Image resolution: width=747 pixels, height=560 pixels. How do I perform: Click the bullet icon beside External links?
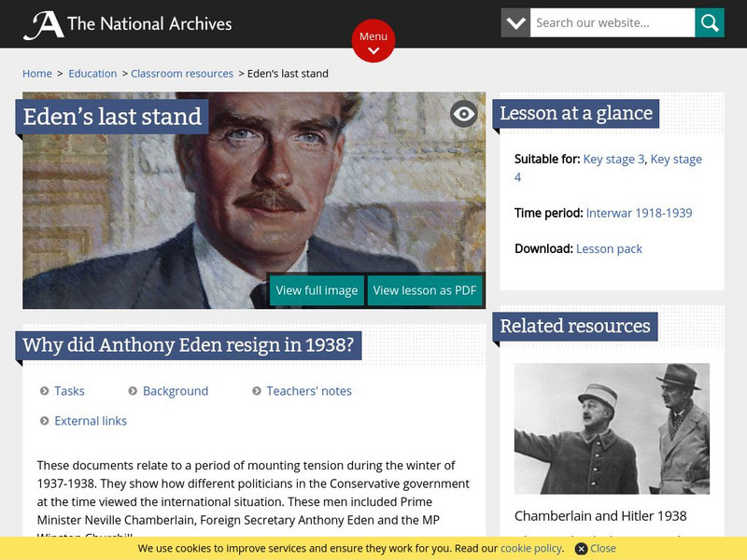pyautogui.click(x=45, y=421)
